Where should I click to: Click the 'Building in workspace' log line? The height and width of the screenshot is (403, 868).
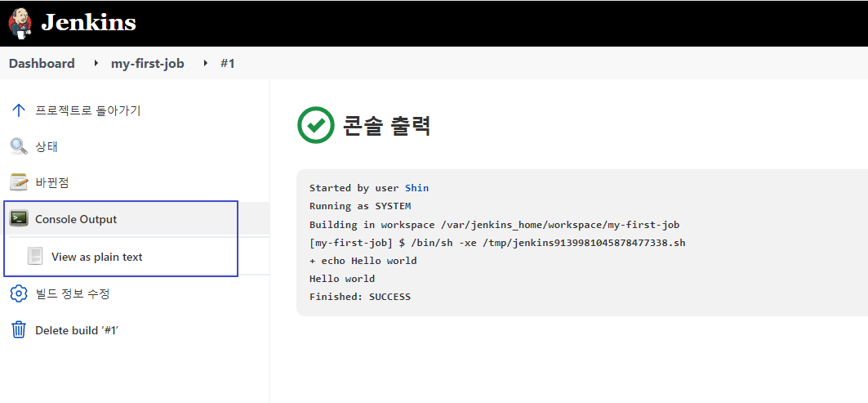tap(494, 225)
